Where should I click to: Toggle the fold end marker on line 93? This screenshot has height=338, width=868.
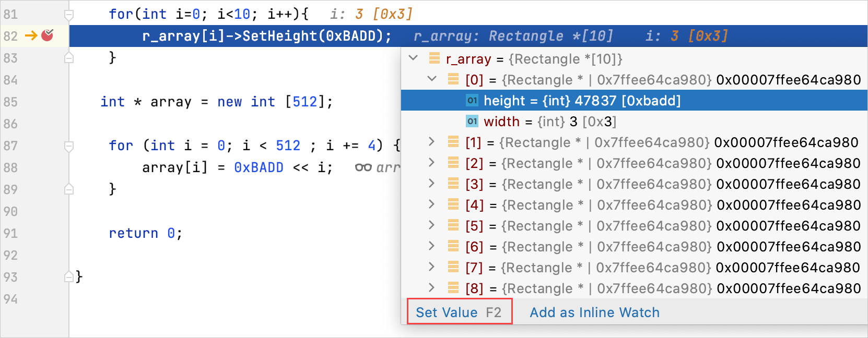tap(69, 276)
